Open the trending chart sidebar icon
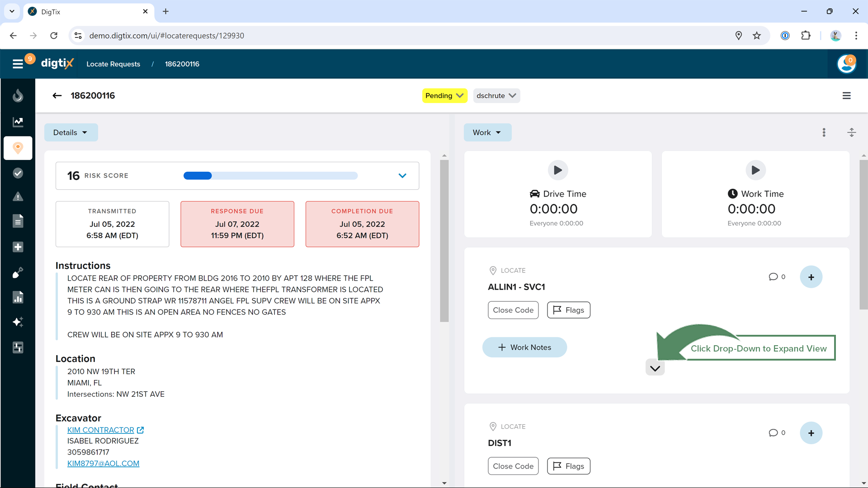868x488 pixels. coord(18,122)
